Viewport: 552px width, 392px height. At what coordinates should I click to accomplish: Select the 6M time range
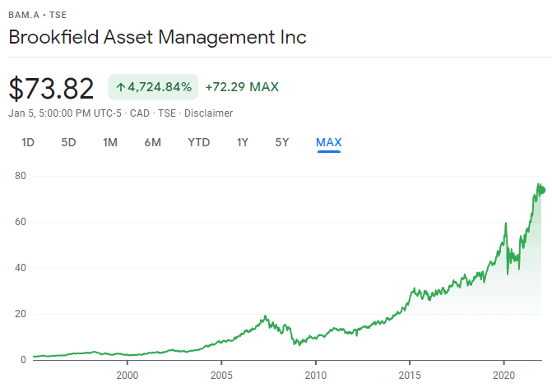[152, 142]
